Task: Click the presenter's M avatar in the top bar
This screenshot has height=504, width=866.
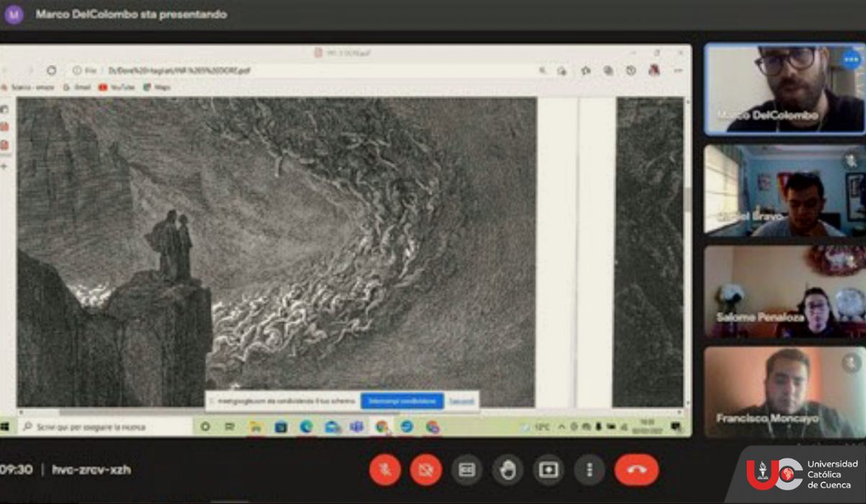Action: click(14, 14)
